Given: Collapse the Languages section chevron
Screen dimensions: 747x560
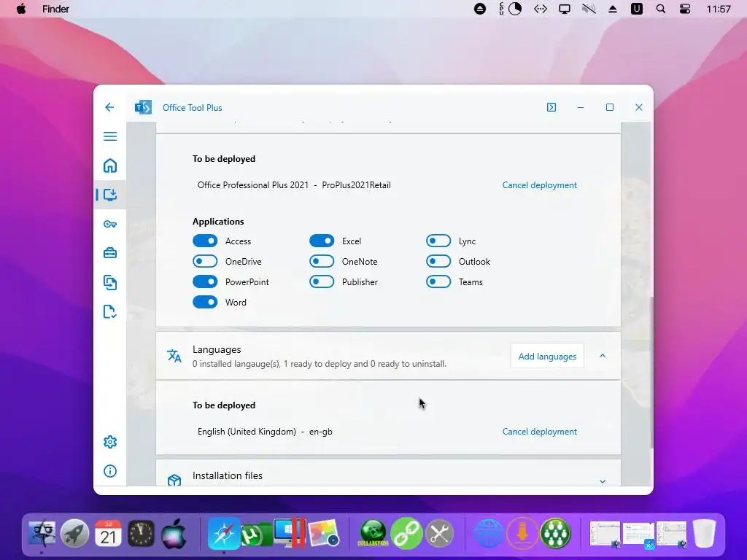Looking at the screenshot, I should coord(602,356).
